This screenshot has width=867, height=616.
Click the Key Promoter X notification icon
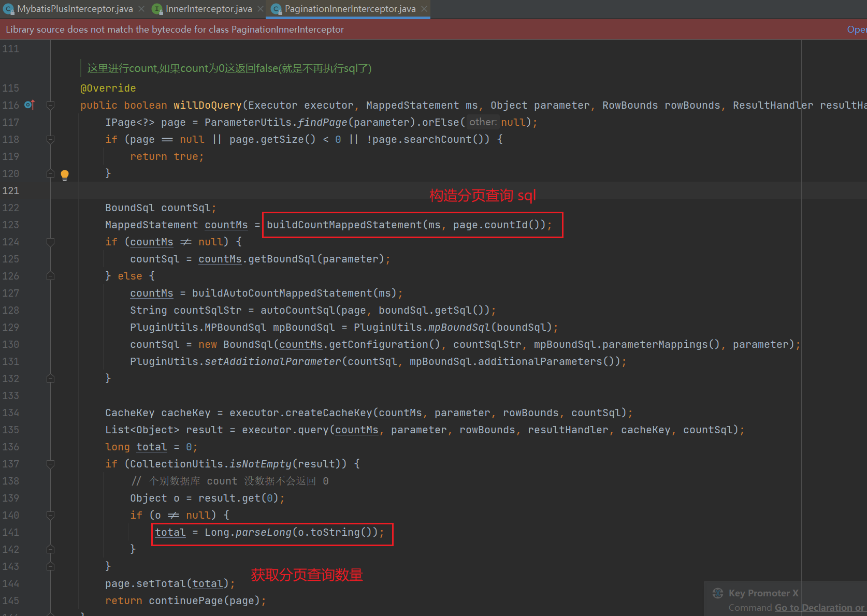pos(718,593)
